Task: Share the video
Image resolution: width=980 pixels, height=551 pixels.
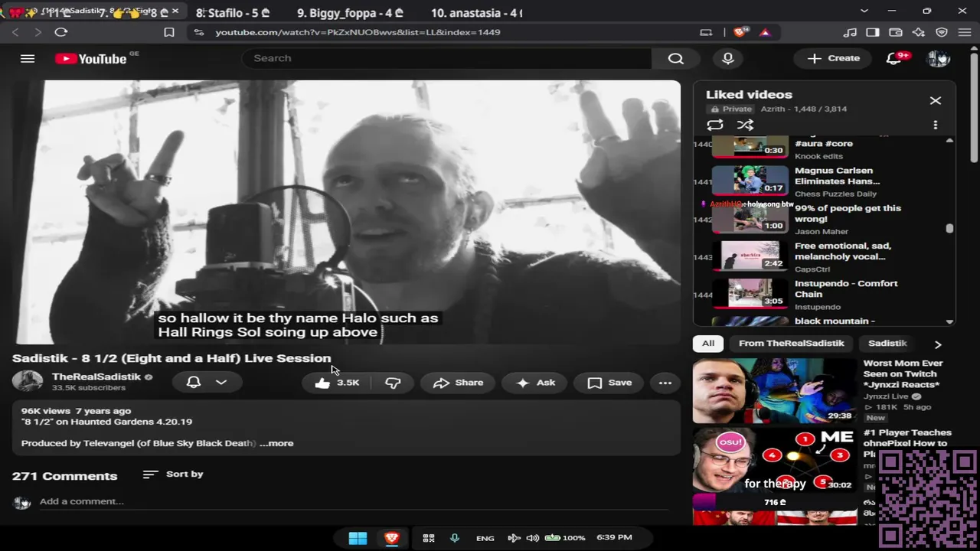Action: tap(458, 383)
